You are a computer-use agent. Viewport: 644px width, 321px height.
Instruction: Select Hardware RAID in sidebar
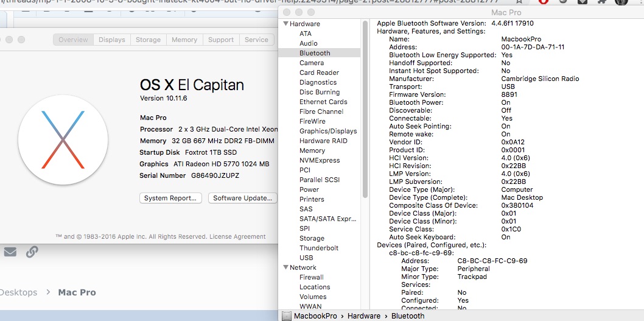pos(323,141)
